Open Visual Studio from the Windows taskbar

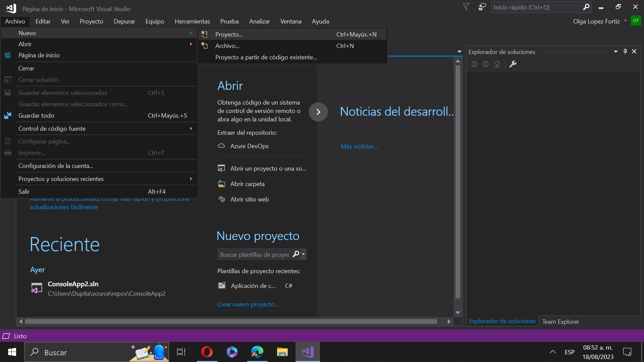[x=308, y=352]
